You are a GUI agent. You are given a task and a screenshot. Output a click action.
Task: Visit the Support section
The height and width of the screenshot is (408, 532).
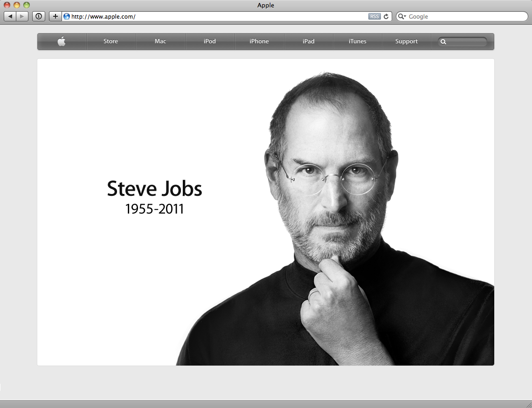[x=407, y=41]
